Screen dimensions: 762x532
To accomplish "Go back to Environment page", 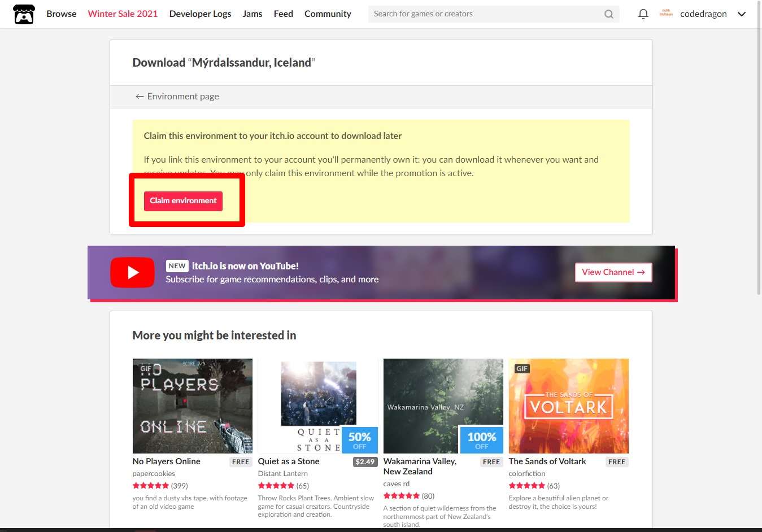I will (x=177, y=97).
